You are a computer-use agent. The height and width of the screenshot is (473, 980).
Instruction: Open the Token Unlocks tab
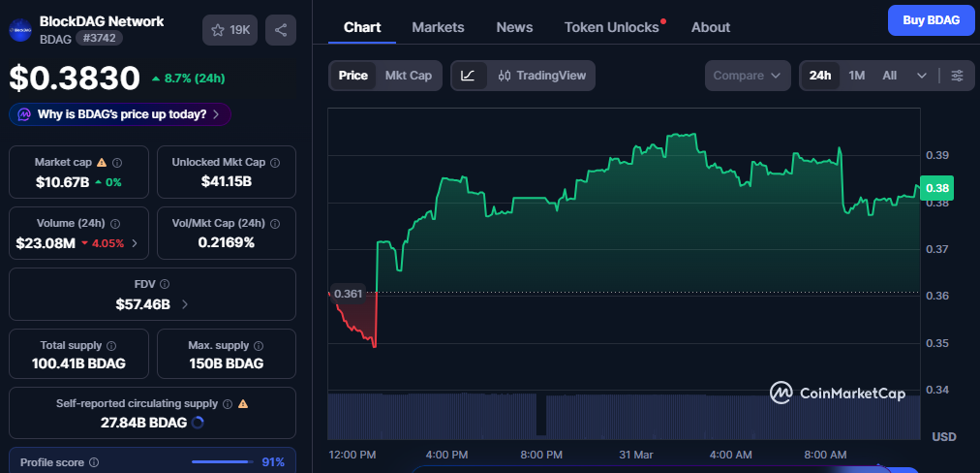tap(612, 27)
